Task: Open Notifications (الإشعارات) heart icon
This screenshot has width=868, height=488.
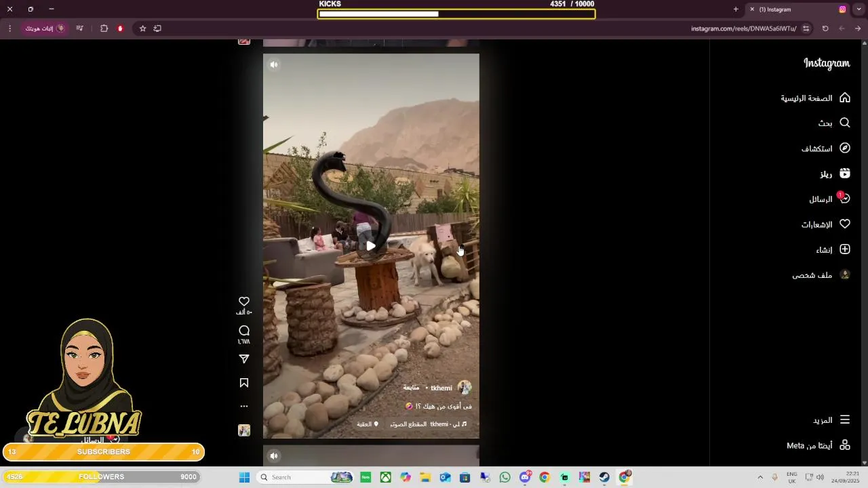Action: click(826, 224)
